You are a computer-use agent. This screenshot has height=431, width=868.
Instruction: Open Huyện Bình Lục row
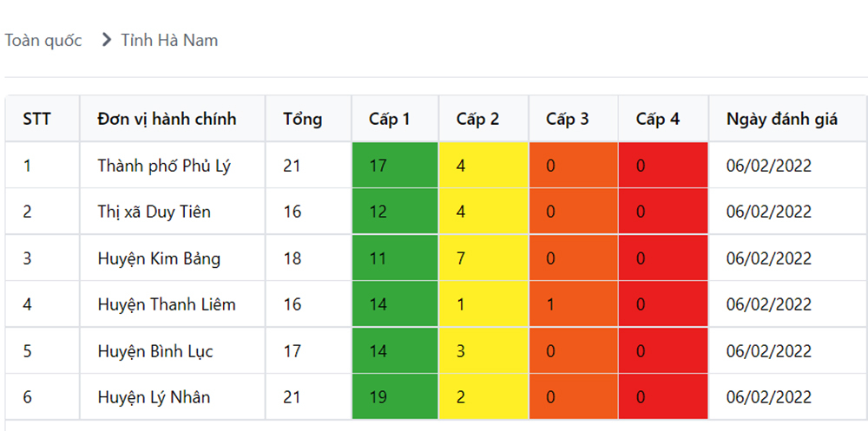tap(155, 351)
